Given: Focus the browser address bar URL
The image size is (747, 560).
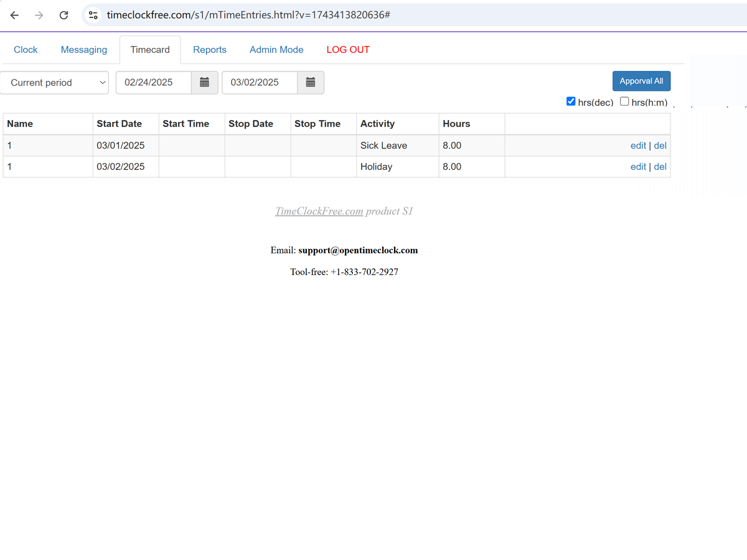Looking at the screenshot, I should pyautogui.click(x=248, y=15).
